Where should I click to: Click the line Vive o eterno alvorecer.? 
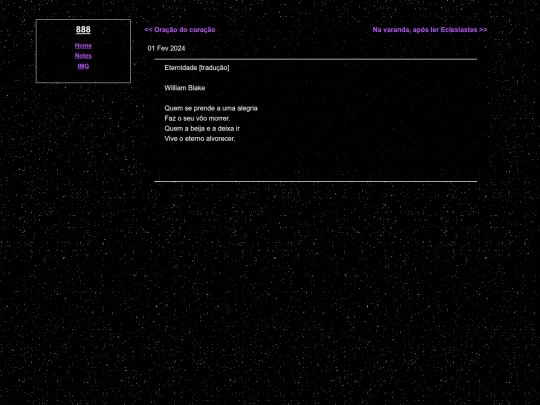click(200, 138)
